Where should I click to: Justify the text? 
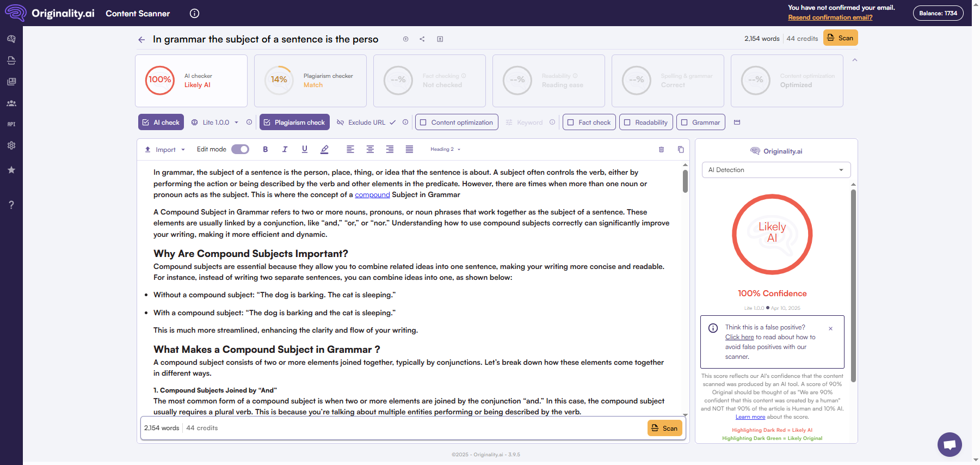[409, 149]
